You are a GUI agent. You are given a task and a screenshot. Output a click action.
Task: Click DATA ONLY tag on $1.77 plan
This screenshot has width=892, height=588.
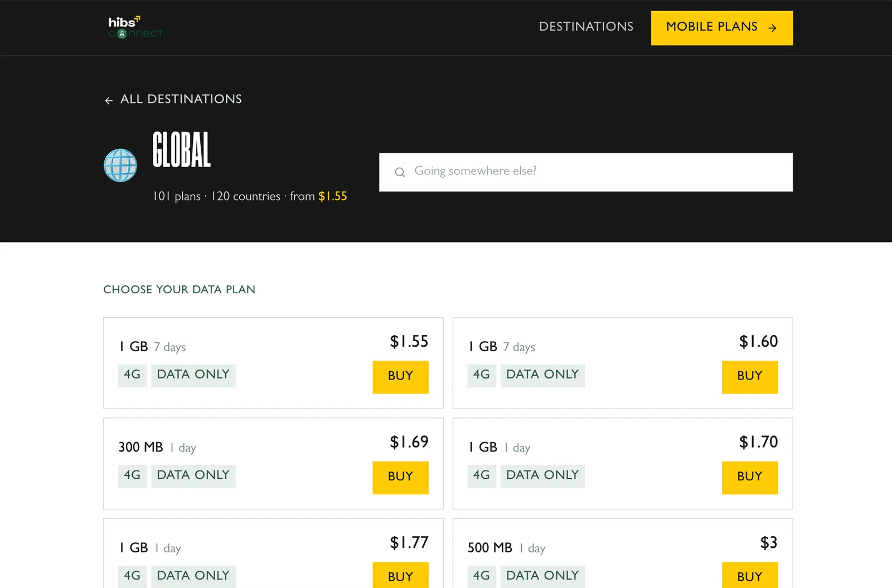[x=193, y=576]
